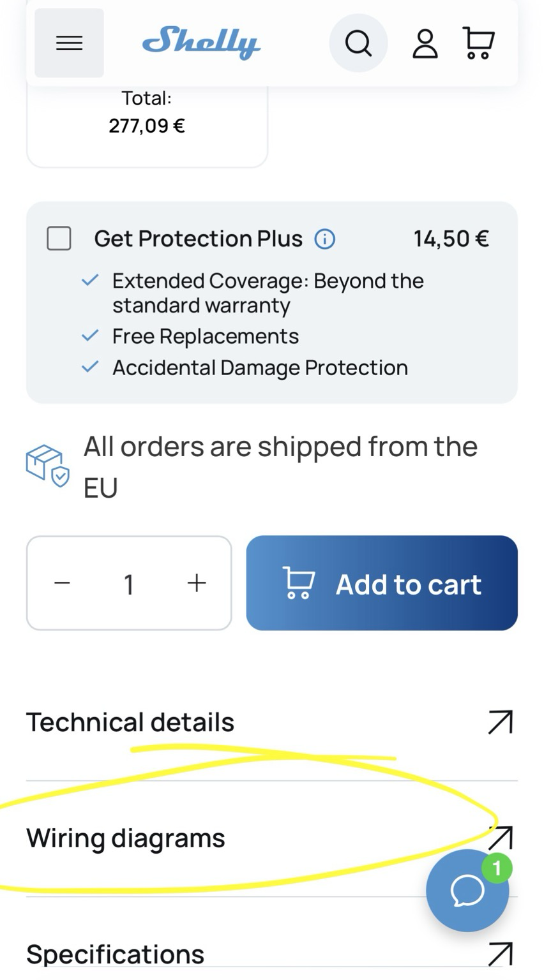
Task: Open the user account icon
Action: coord(425,43)
